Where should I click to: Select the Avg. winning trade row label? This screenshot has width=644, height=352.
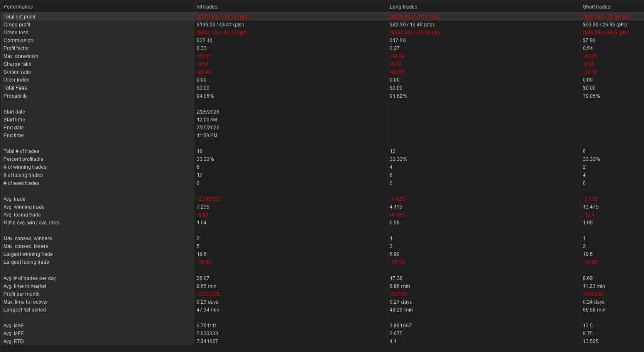click(24, 207)
